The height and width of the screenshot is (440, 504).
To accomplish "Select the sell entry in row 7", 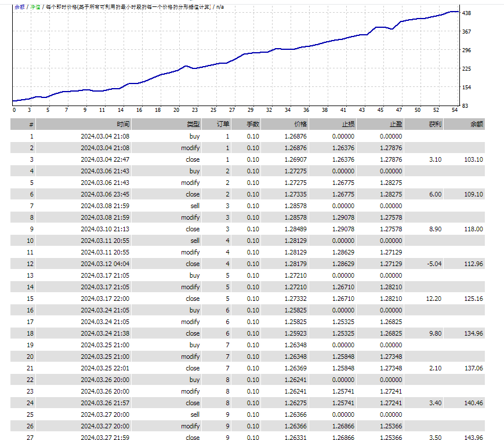I will (x=195, y=206).
